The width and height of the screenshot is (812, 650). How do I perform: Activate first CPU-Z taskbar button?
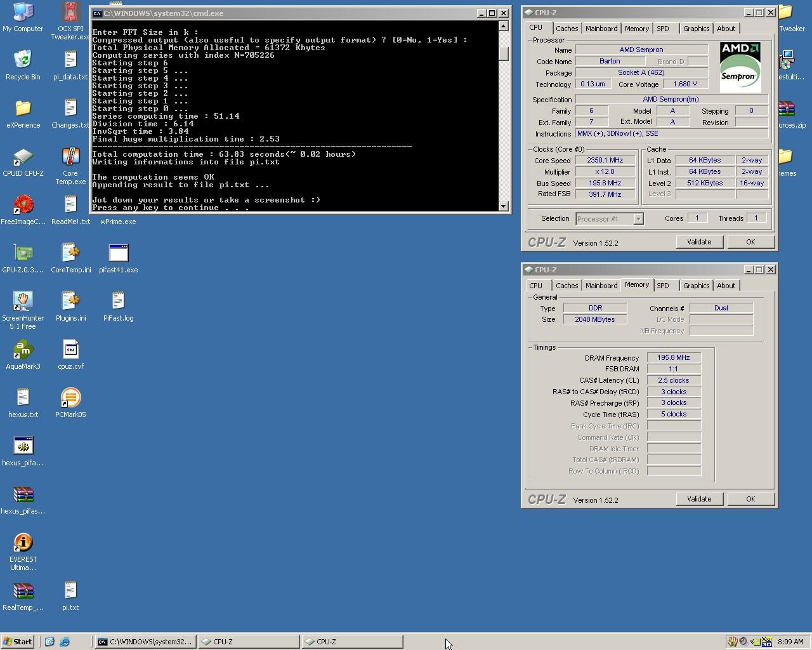249,642
